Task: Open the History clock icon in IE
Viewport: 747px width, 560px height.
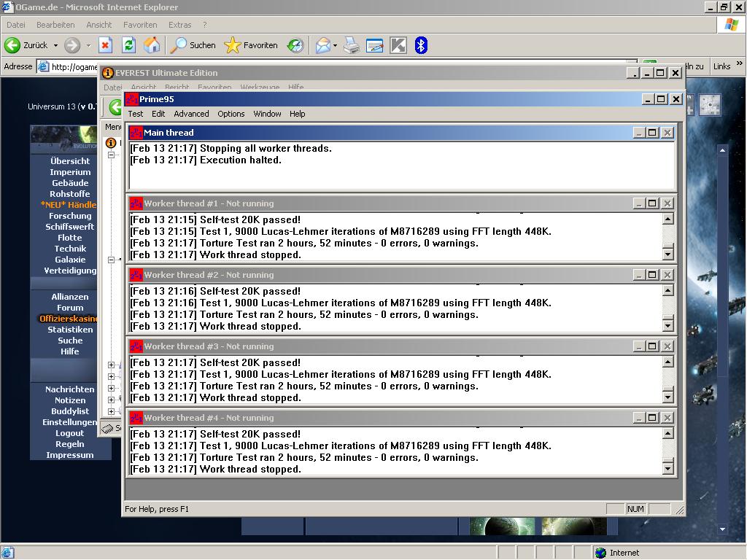Action: tap(295, 46)
